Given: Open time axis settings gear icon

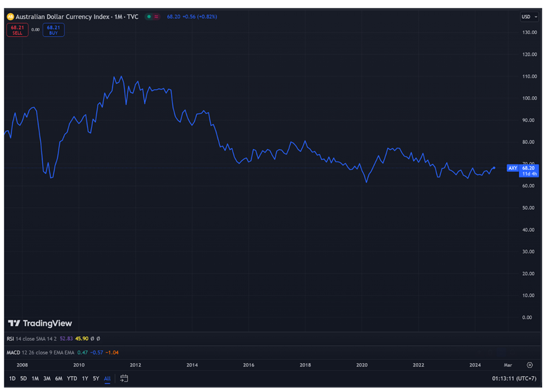Looking at the screenshot, I should pos(529,365).
